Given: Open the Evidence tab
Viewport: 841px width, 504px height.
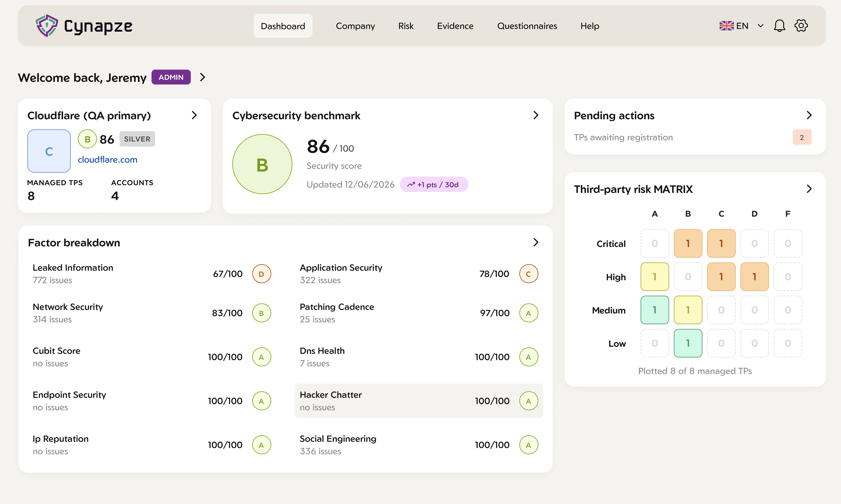Looking at the screenshot, I should 455,26.
